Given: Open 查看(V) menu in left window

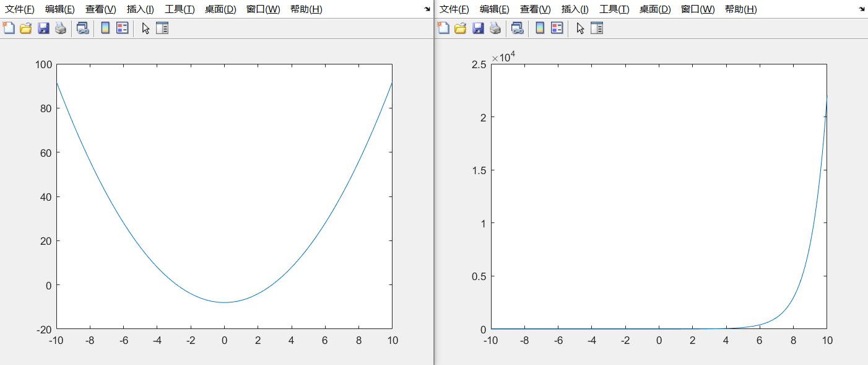Looking at the screenshot, I should coord(101,9).
